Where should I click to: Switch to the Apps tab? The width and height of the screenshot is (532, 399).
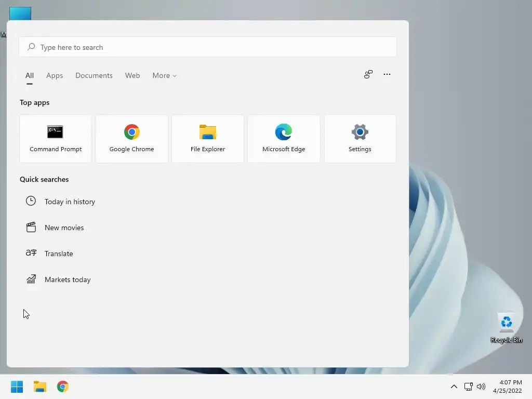pyautogui.click(x=55, y=76)
